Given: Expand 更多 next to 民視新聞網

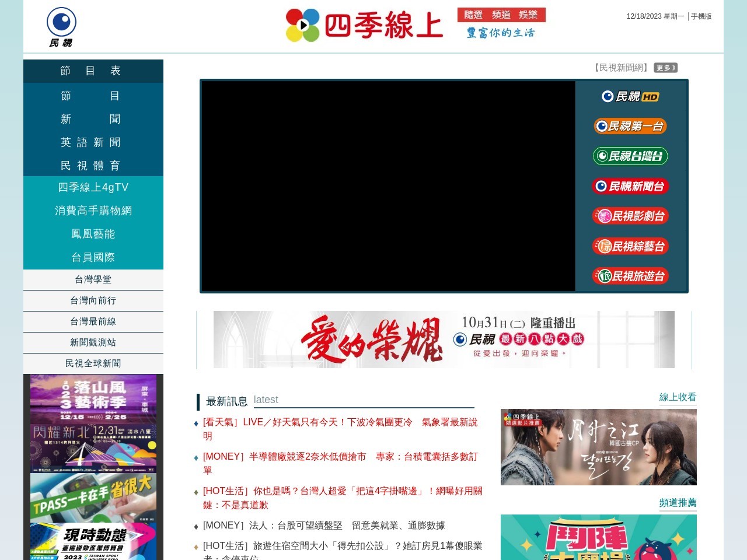Looking at the screenshot, I should pyautogui.click(x=665, y=68).
